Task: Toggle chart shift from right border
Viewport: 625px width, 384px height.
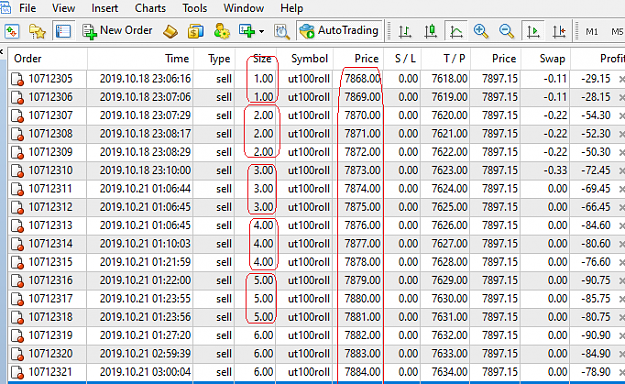Action: click(x=559, y=31)
